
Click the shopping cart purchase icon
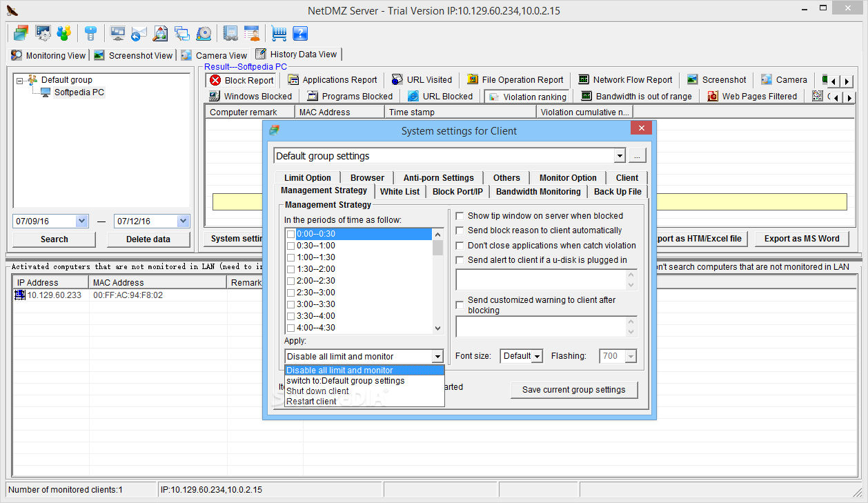tap(279, 33)
